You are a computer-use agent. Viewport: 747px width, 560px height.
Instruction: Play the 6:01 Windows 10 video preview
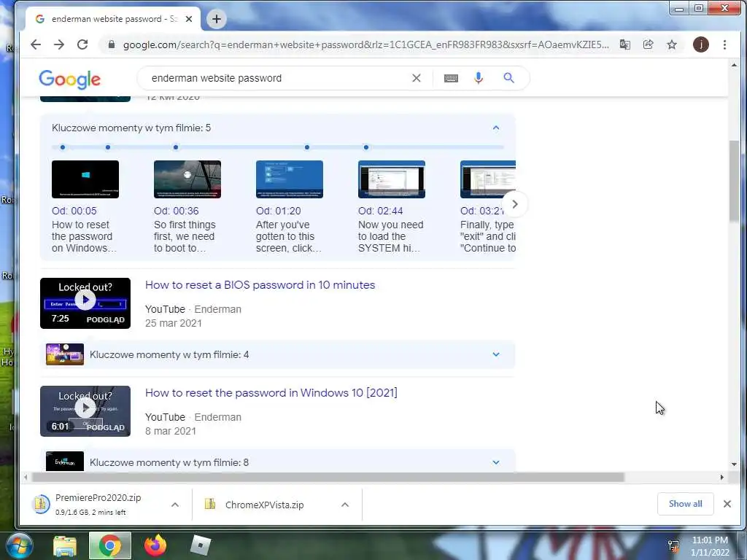[85, 411]
